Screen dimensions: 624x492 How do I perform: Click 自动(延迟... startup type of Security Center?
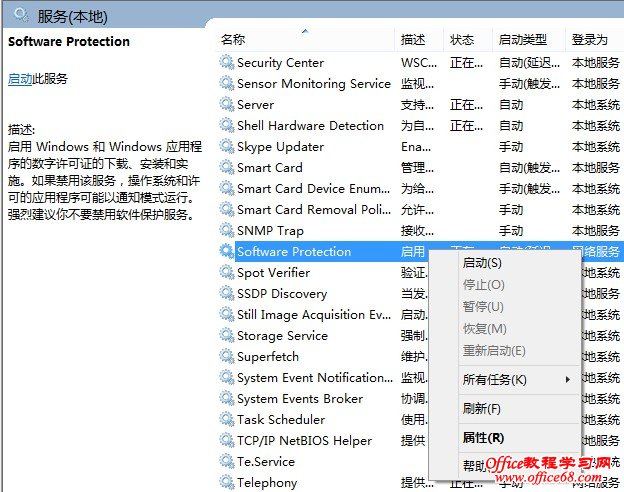coord(529,63)
